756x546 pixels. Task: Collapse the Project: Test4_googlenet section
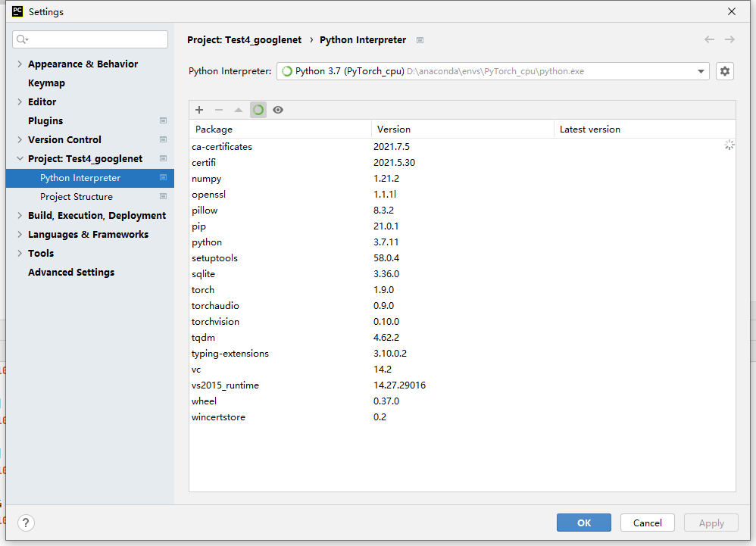(x=20, y=158)
